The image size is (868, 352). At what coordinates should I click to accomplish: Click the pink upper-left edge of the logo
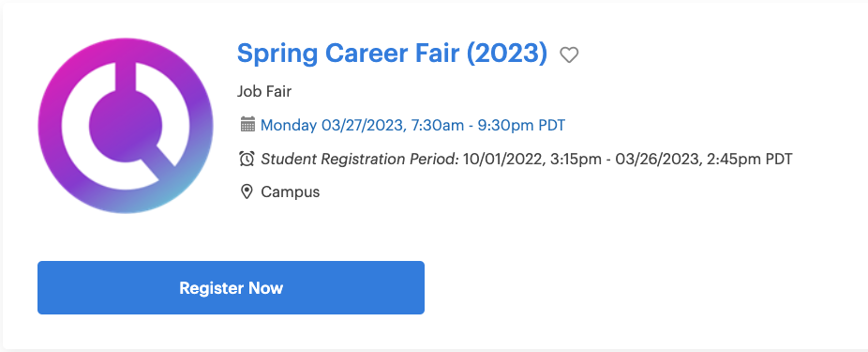[64, 64]
